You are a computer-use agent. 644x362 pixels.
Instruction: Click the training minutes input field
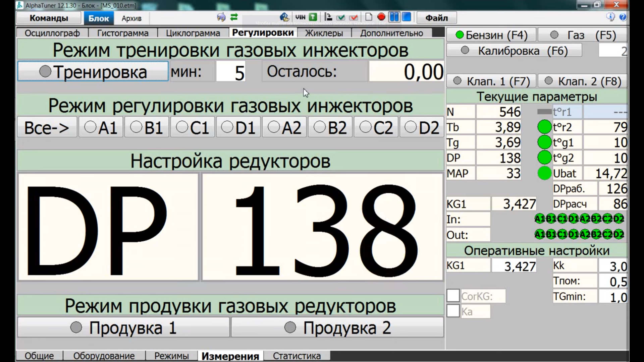pos(231,72)
